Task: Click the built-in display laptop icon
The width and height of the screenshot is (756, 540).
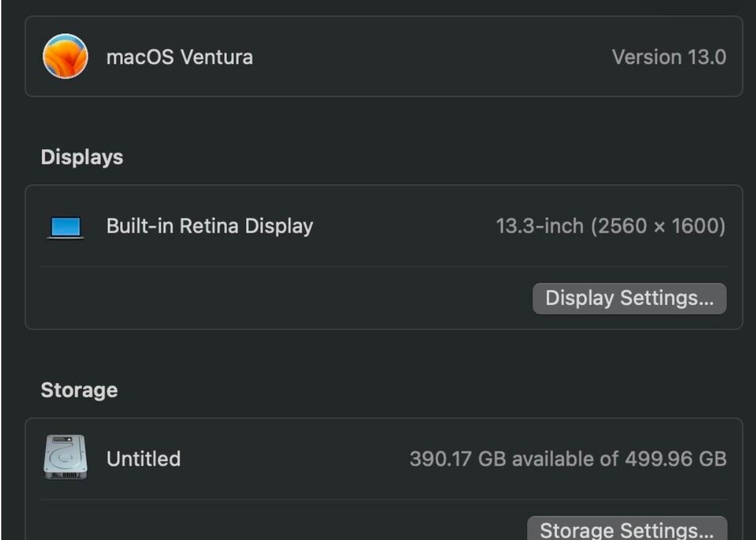Action: pyautogui.click(x=65, y=227)
